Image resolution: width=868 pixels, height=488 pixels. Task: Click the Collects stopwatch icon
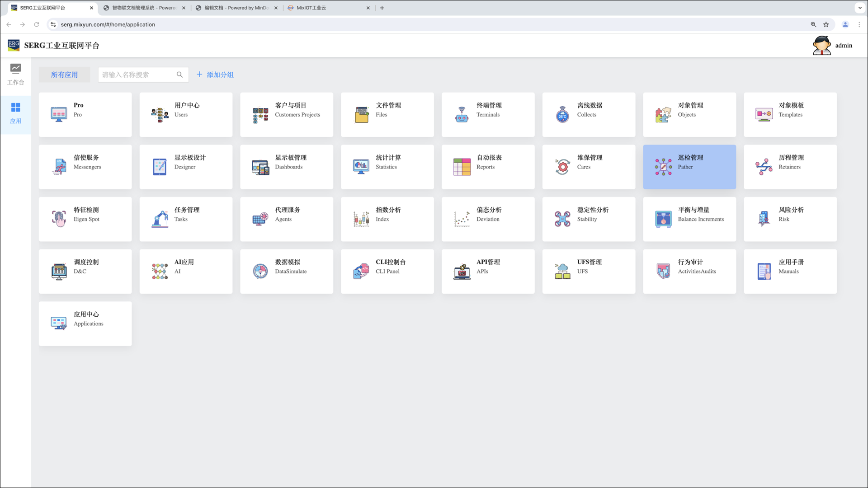click(562, 115)
